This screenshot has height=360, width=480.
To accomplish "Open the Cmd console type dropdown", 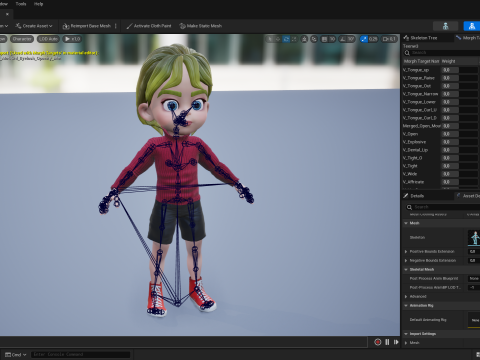I will click(x=16, y=355).
